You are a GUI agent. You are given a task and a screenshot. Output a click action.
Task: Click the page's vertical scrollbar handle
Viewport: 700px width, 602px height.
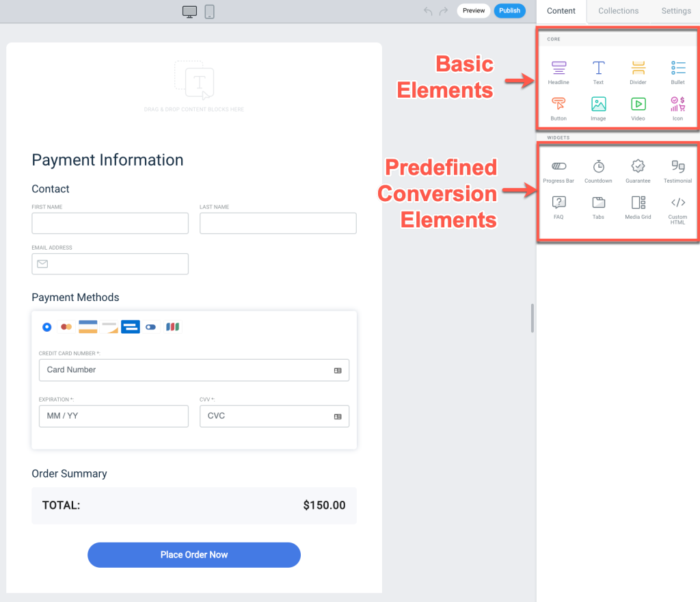coord(533,318)
